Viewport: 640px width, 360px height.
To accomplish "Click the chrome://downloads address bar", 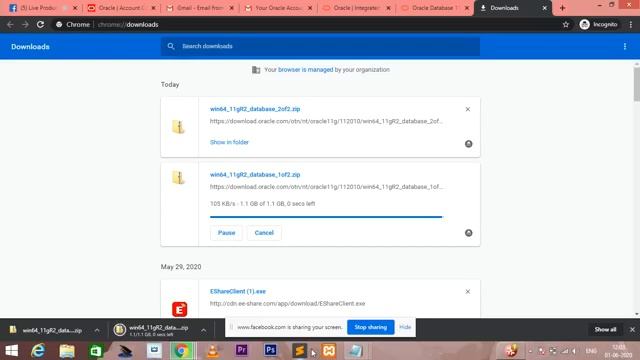I will tap(306, 24).
